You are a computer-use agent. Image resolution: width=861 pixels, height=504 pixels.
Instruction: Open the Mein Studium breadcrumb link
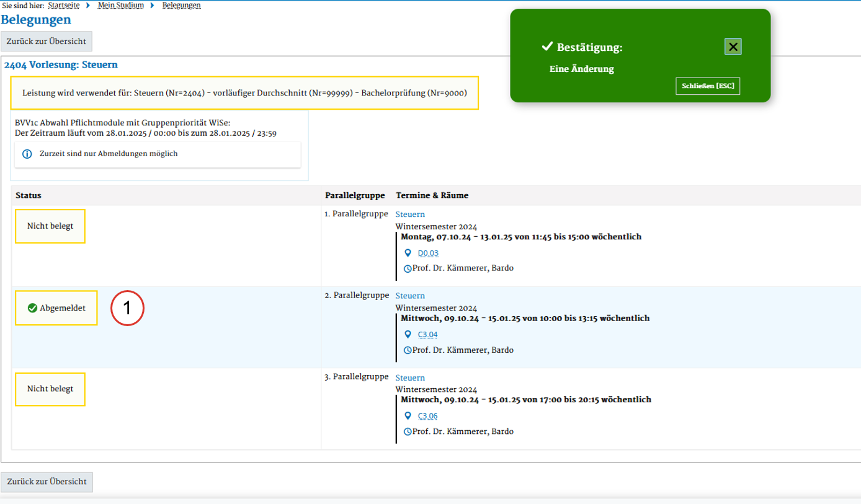[121, 5]
